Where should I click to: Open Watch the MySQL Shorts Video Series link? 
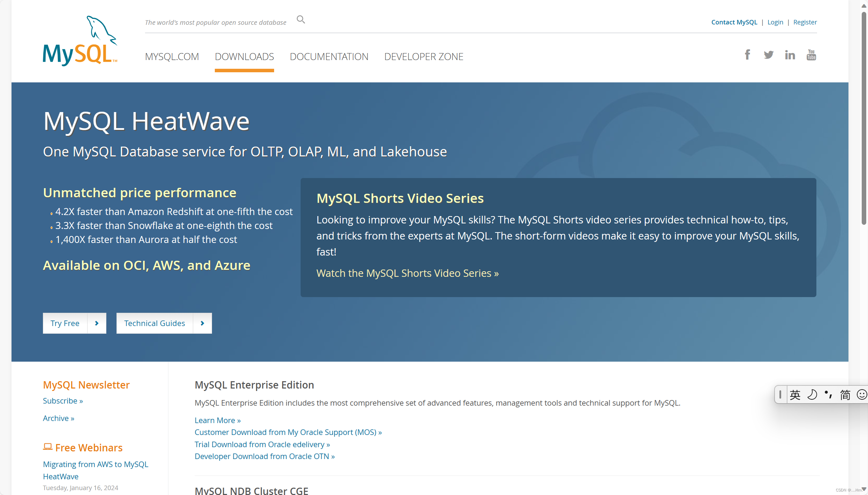coord(407,273)
